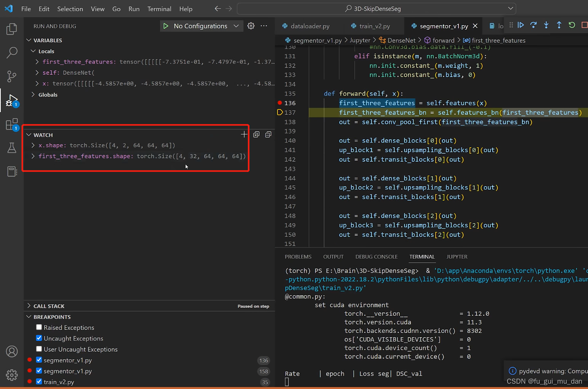Collapse all watch expressions icon
Image resolution: width=588 pixels, height=389 pixels.
coord(268,134)
